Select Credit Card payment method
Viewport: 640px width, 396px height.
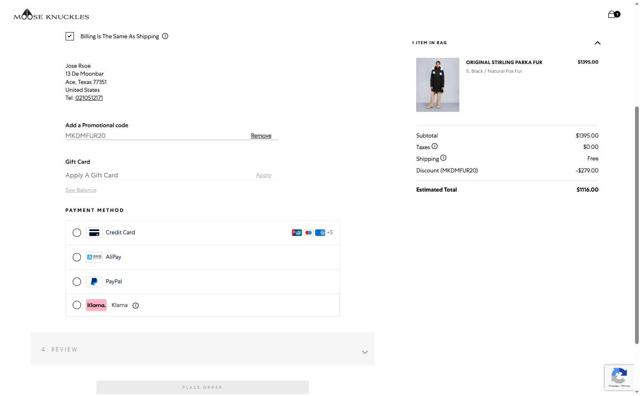(x=77, y=233)
